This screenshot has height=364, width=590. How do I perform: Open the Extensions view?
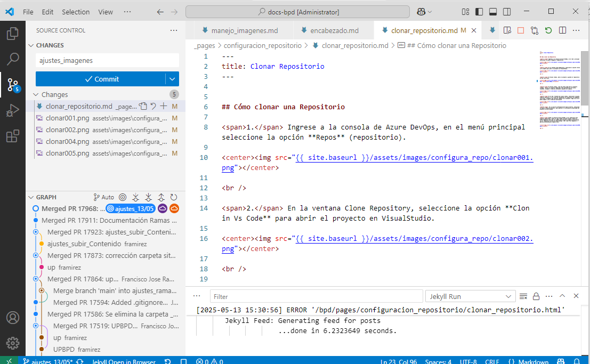tap(13, 136)
